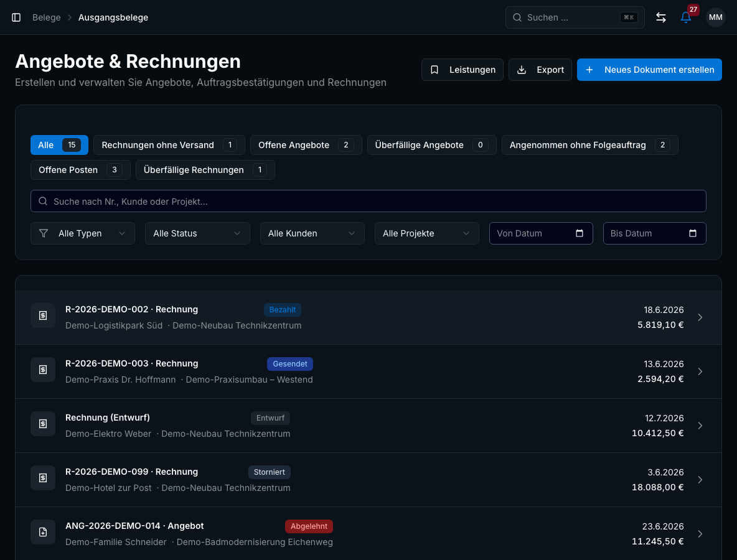Select Offene Angebote filter
Image resolution: width=737 pixels, height=560 pixels.
coord(306,145)
